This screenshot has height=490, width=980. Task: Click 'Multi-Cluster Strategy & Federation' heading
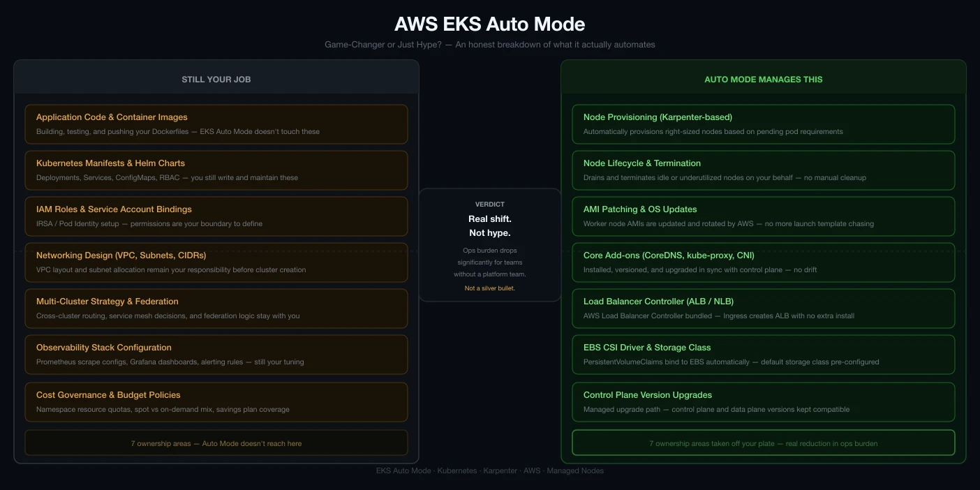107,302
